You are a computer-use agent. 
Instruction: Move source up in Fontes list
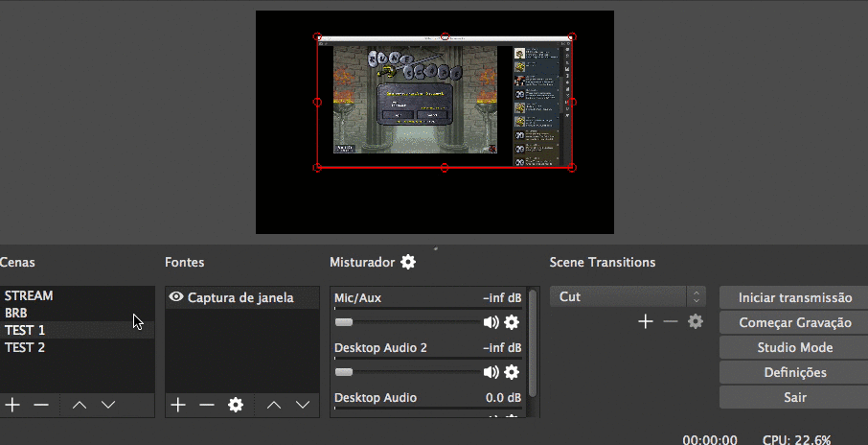click(x=273, y=405)
